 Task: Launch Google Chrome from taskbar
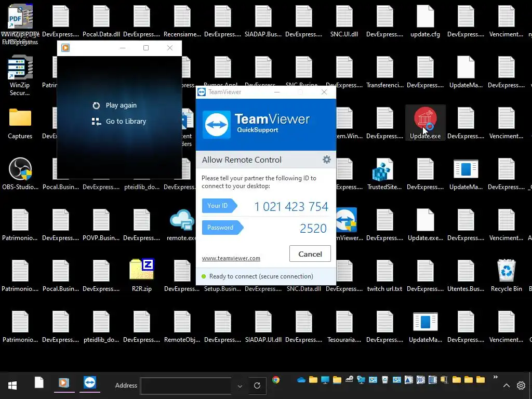[x=276, y=380]
